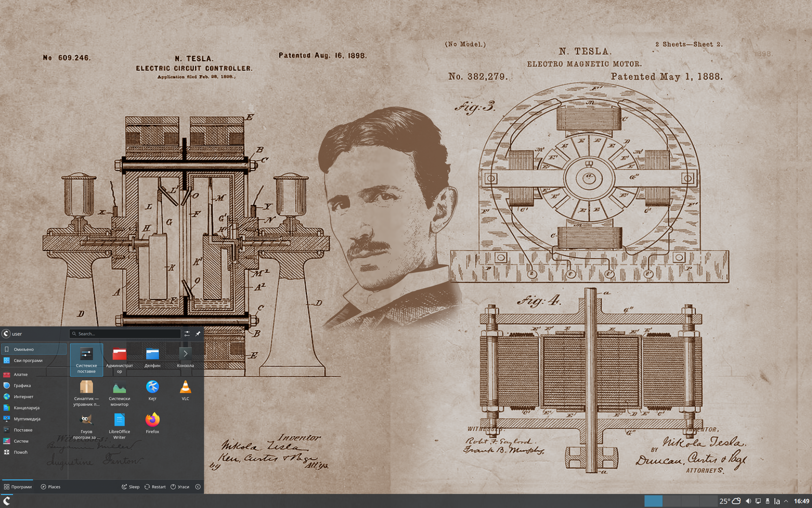Expand hidden system tray icons
This screenshot has height=508, width=812.
786,501
